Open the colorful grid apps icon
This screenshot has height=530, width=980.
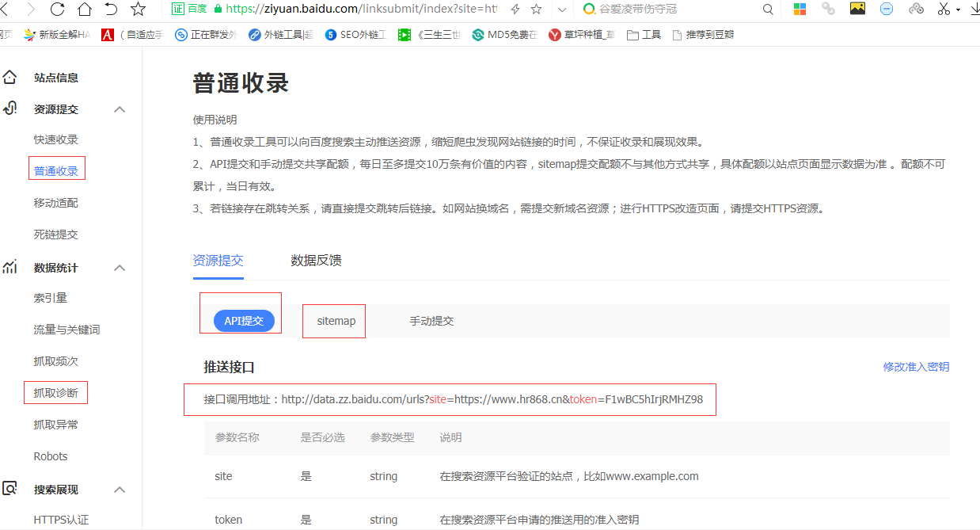[x=800, y=10]
